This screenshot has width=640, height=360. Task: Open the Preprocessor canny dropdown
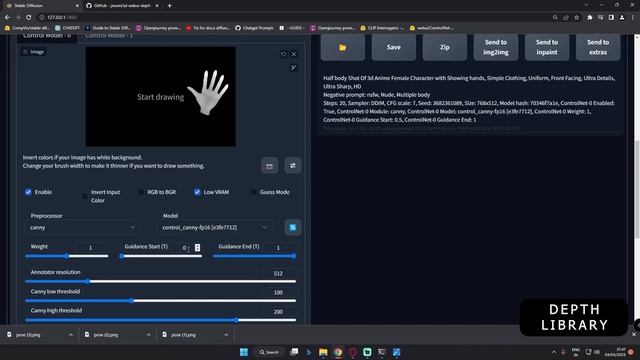83,227
